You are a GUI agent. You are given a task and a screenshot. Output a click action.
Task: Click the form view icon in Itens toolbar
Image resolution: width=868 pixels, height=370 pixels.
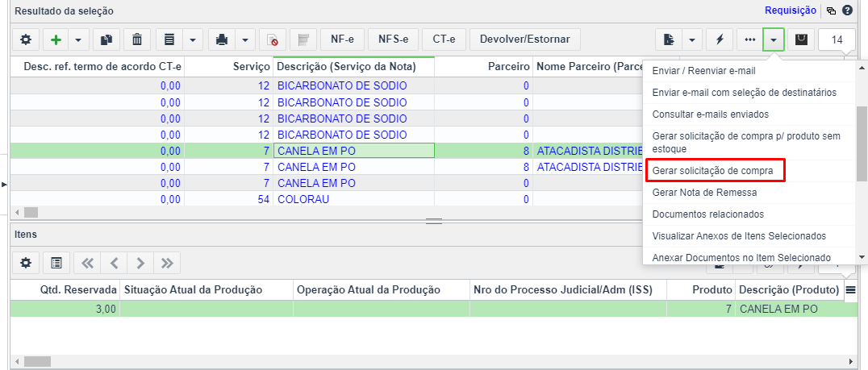pos(56,264)
